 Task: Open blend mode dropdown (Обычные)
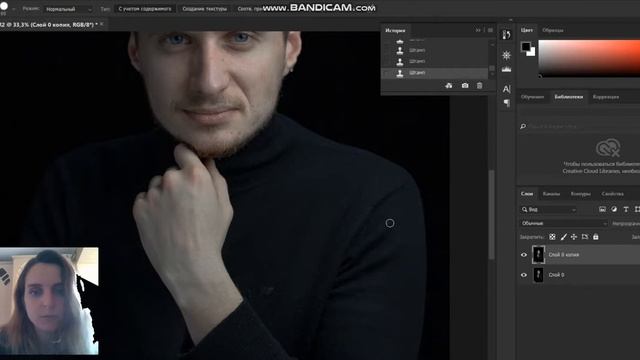(564, 223)
